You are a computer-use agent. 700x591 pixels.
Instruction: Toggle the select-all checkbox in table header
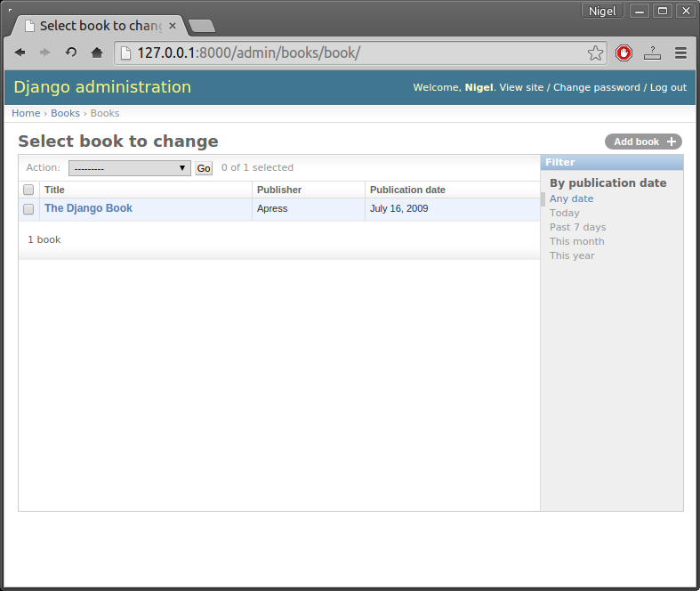28,190
